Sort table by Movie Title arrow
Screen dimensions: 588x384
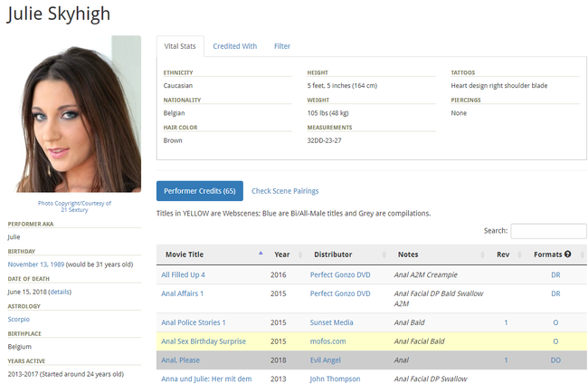point(261,254)
